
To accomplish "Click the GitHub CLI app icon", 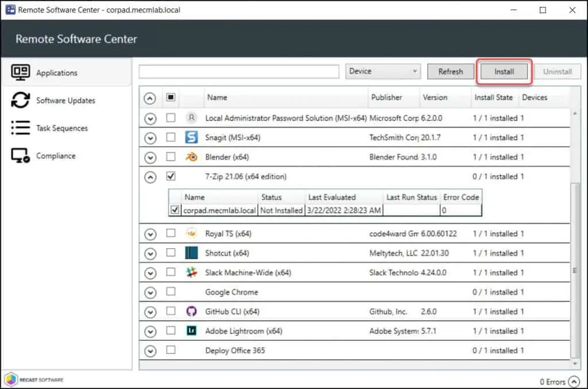I will [x=191, y=311].
